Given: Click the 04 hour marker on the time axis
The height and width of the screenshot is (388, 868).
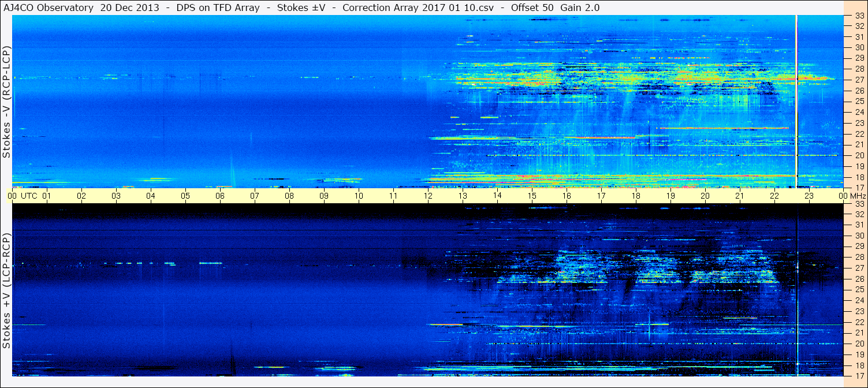Looking at the screenshot, I should point(151,196).
